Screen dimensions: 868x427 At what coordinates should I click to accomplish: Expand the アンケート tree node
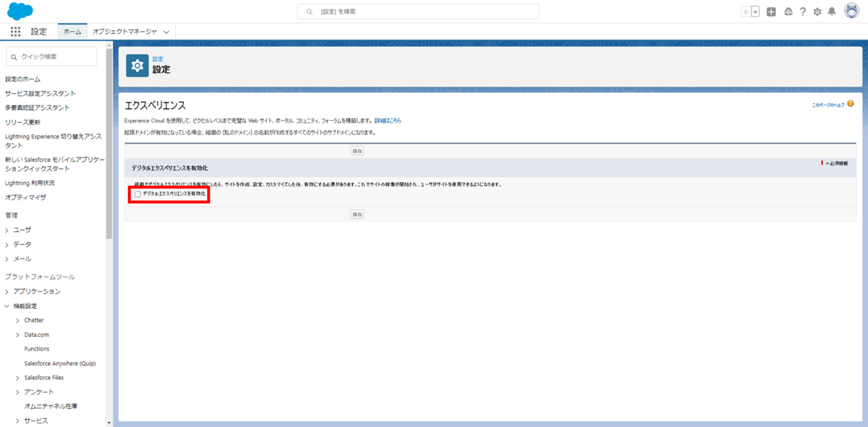tap(17, 392)
